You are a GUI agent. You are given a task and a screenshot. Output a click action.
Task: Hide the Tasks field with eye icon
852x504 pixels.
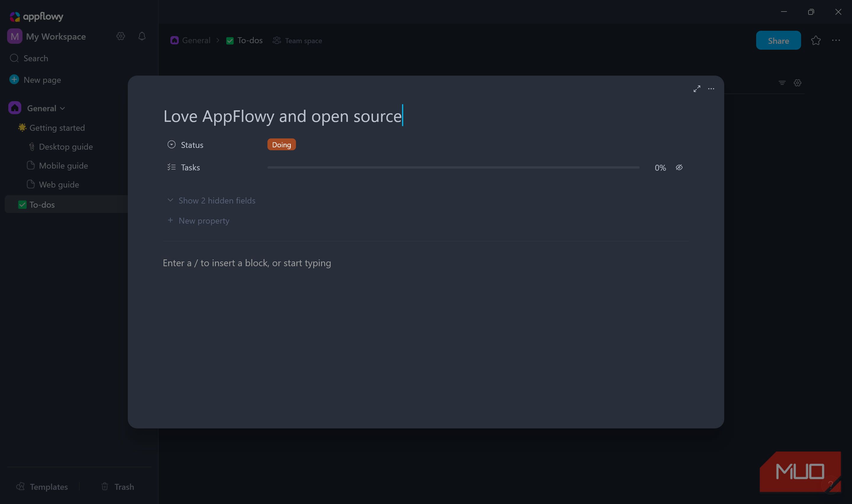click(x=679, y=167)
